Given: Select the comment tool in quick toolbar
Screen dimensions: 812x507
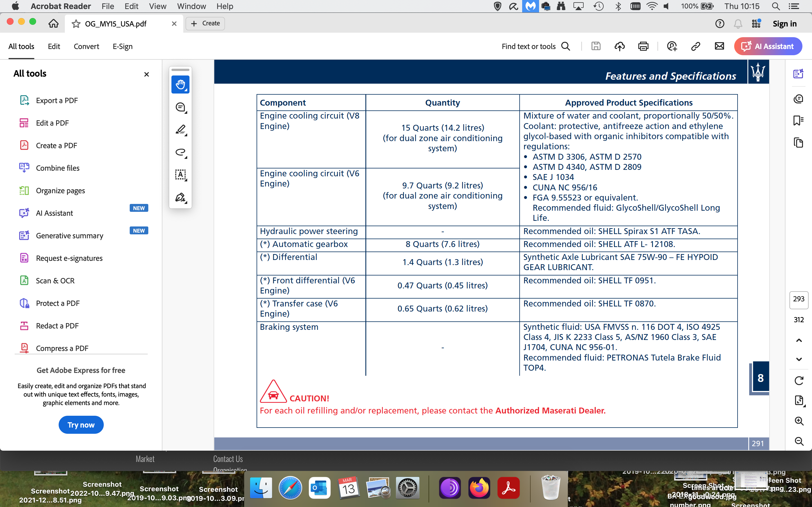Looking at the screenshot, I should [180, 107].
